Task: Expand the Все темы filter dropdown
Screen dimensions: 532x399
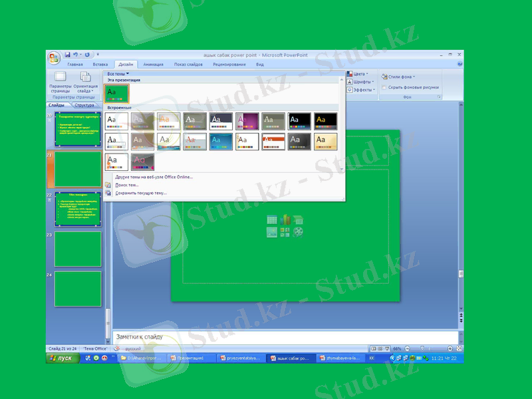Action: point(118,74)
